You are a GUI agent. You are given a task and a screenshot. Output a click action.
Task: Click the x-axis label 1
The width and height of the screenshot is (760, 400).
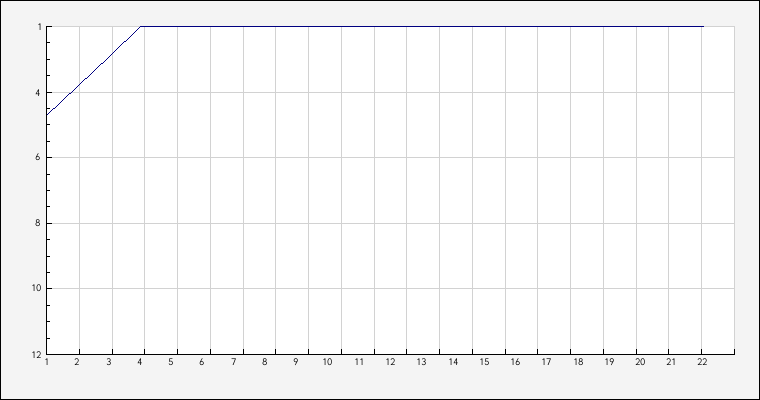[47, 362]
